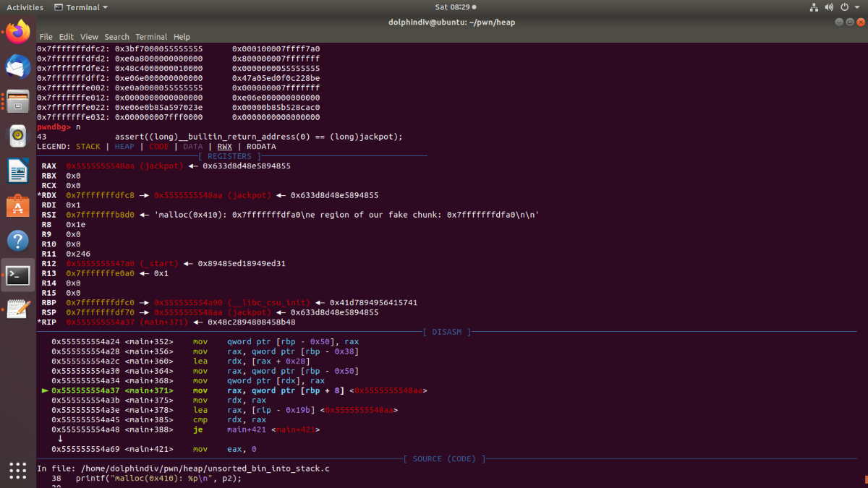
Task: Click the network status icon
Action: tap(814, 7)
